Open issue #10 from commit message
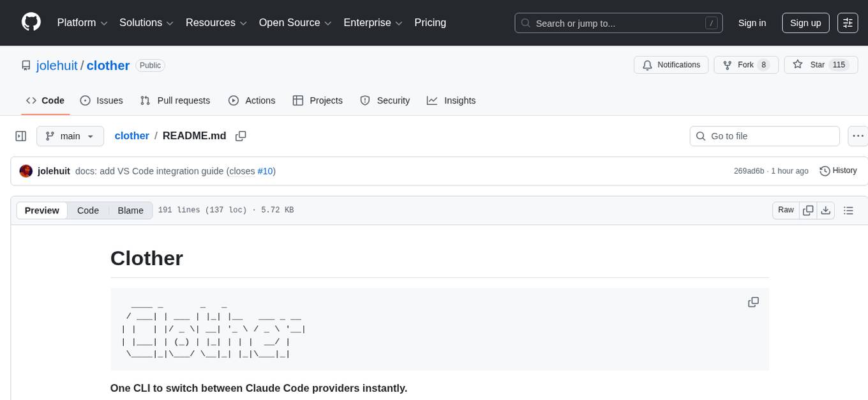This screenshot has height=400, width=868. click(x=265, y=171)
